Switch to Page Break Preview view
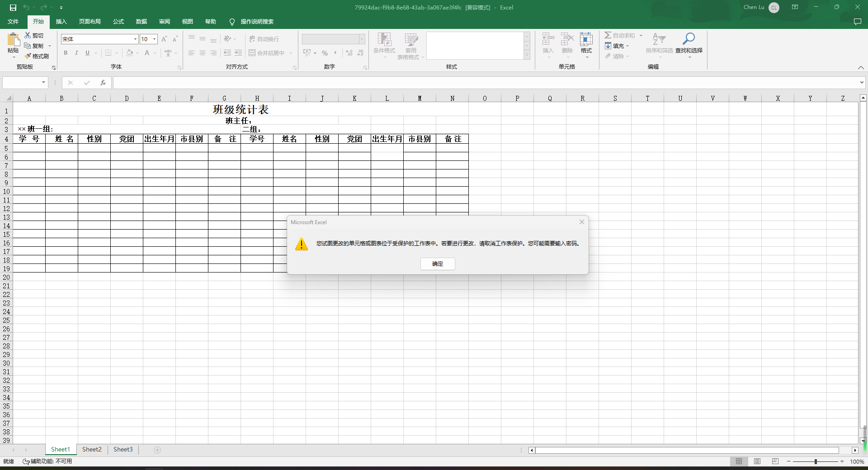Image resolution: width=868 pixels, height=470 pixels. pyautogui.click(x=775, y=461)
